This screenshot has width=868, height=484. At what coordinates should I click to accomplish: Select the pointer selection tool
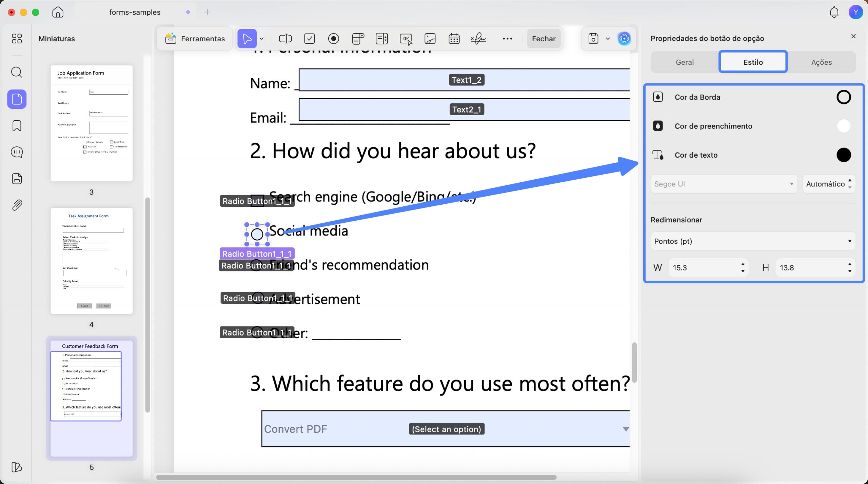click(x=247, y=39)
